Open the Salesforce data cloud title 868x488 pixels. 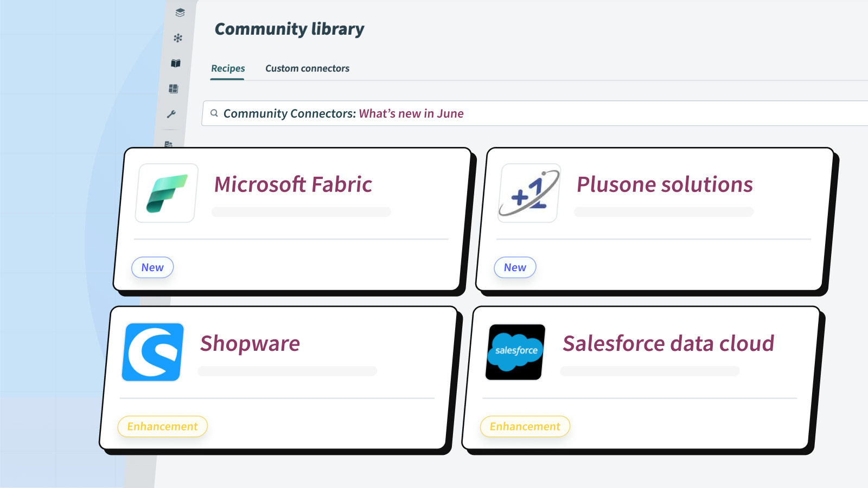click(668, 344)
